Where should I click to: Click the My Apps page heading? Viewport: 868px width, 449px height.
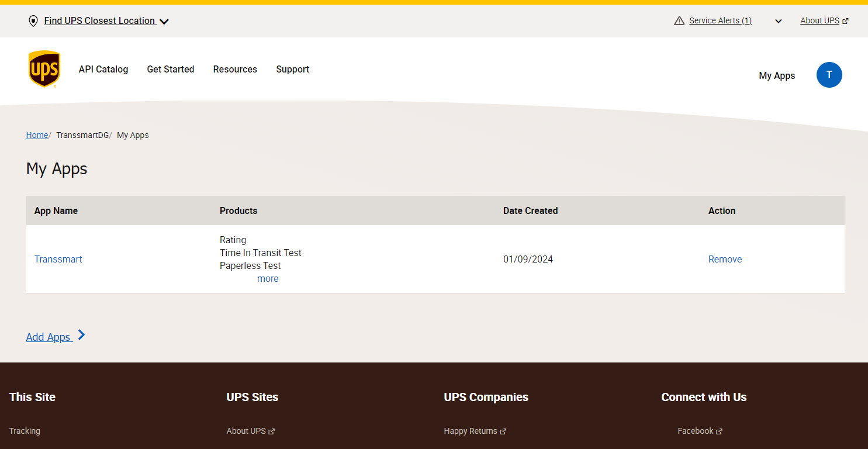point(57,169)
